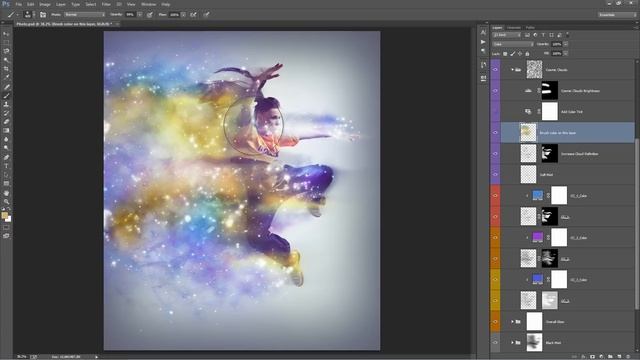Viewport: 640px width, 360px height.
Task: Select the Eraser tool
Action: click(x=6, y=122)
